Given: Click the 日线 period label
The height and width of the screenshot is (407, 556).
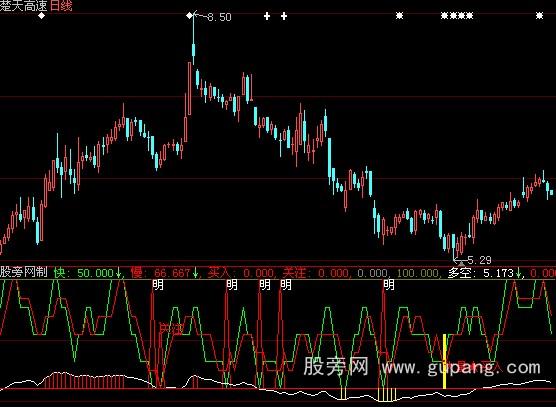Looking at the screenshot, I should [61, 6].
